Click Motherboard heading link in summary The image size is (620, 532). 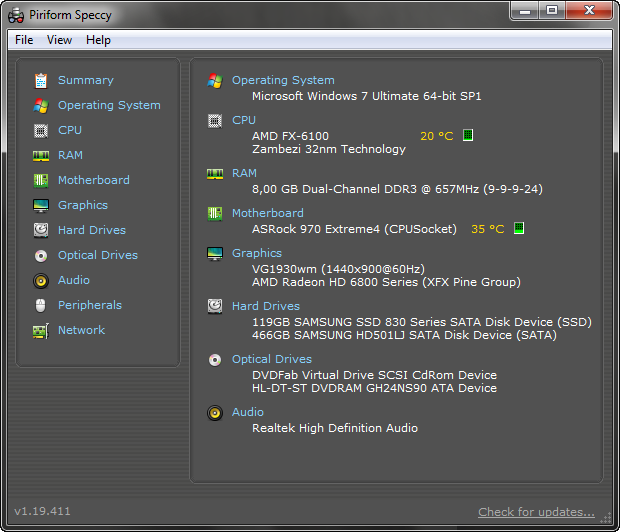tap(268, 213)
